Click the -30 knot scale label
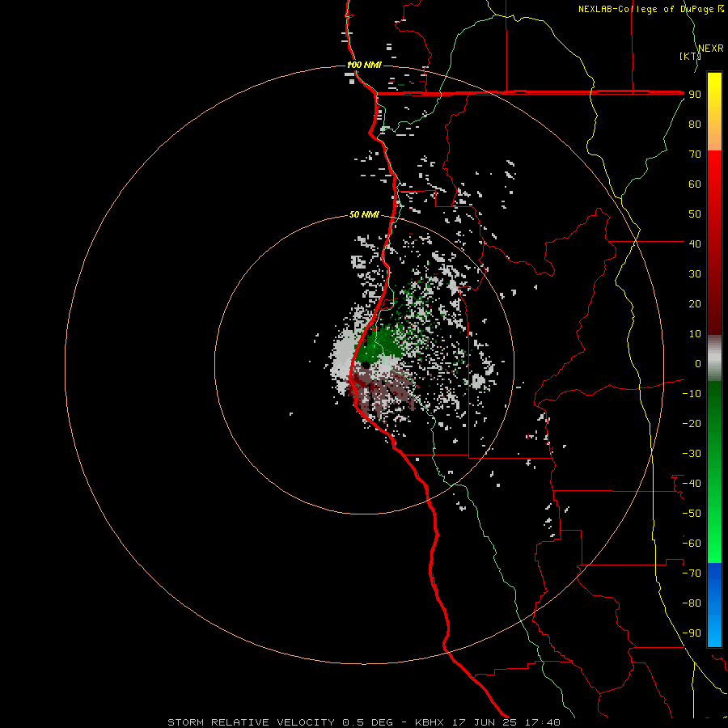This screenshot has width=728, height=728. pos(692,454)
